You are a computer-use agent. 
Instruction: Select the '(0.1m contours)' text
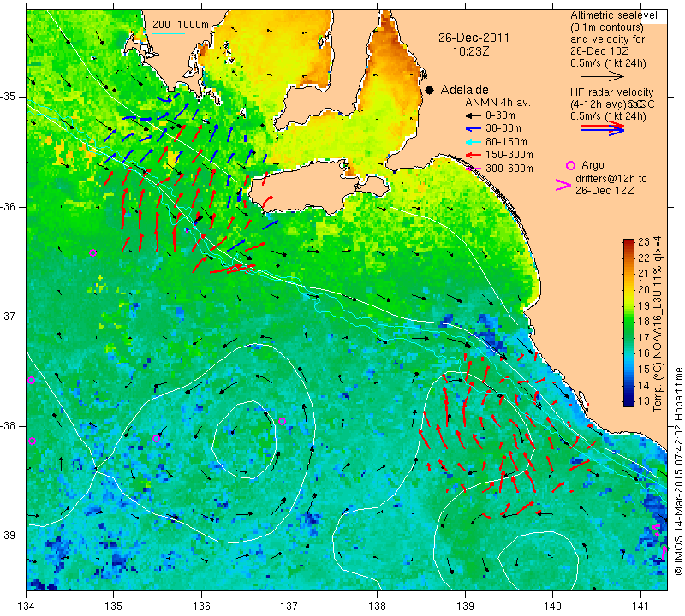point(607,27)
